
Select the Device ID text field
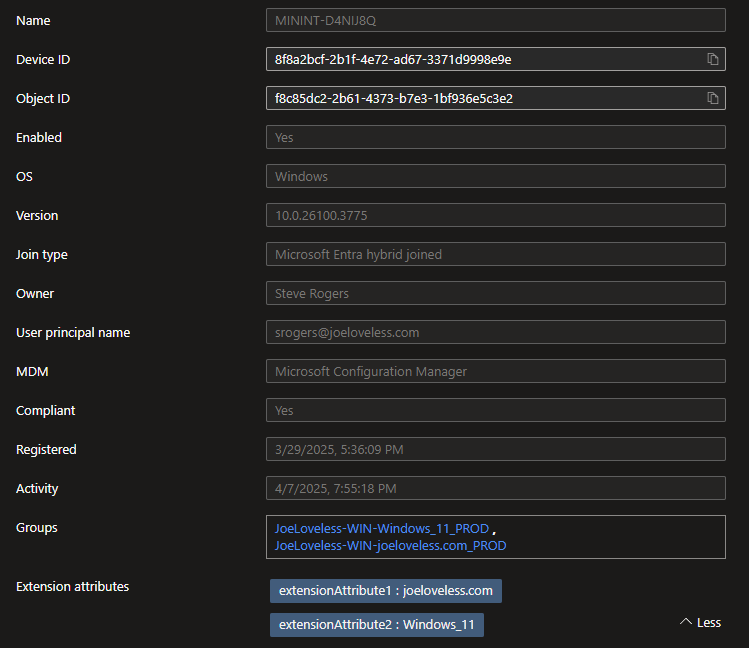click(x=480, y=59)
